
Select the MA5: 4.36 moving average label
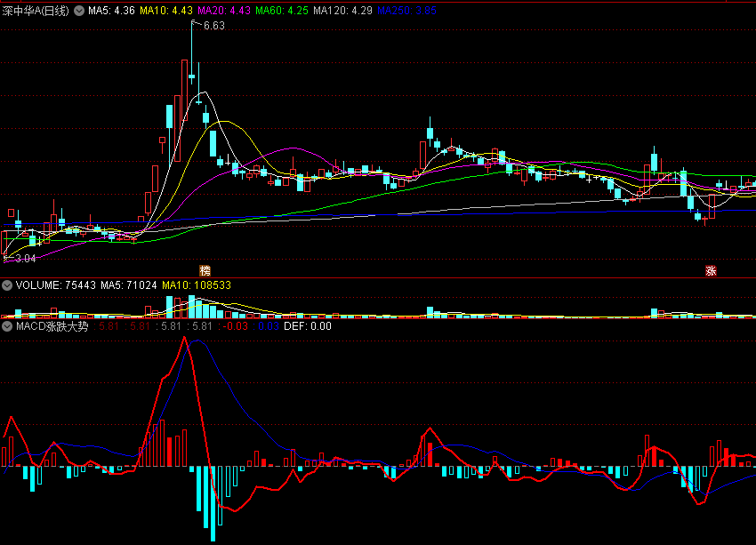pos(111,11)
